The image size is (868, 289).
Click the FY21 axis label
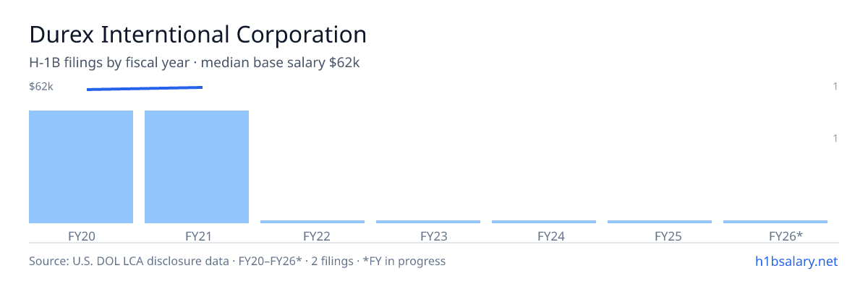pyautogui.click(x=197, y=236)
